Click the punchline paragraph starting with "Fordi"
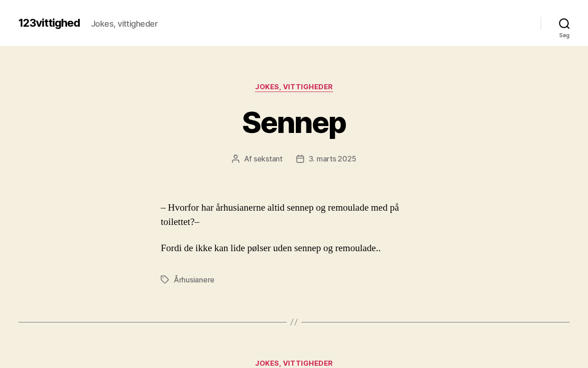The height and width of the screenshot is (368, 588). [x=271, y=248]
